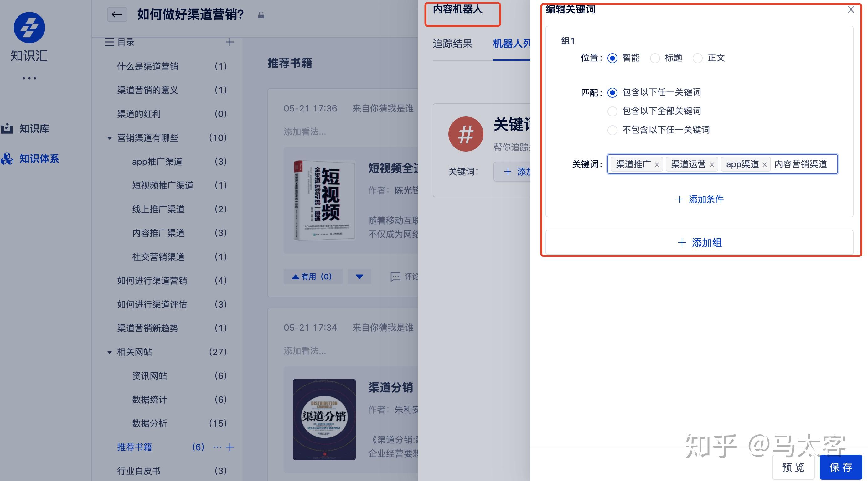This screenshot has height=481, width=868.
Task: Remove the 渠道推广 keyword tag
Action: (657, 165)
